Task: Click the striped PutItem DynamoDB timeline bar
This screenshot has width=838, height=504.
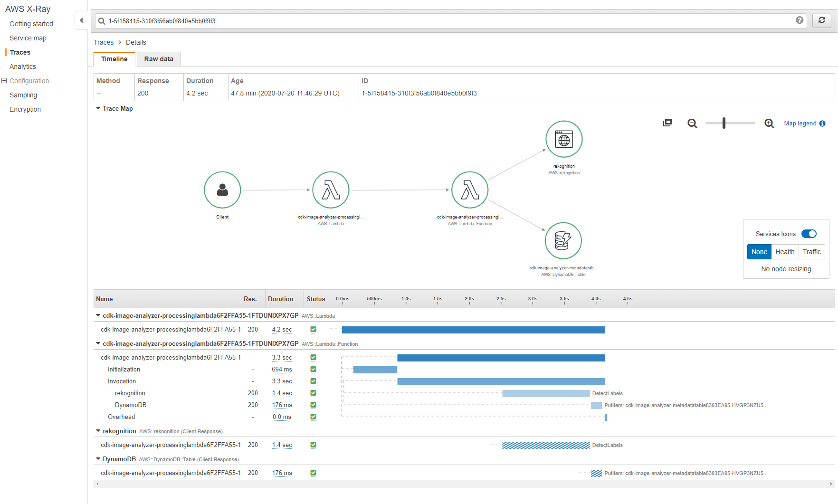Action: (x=596, y=473)
